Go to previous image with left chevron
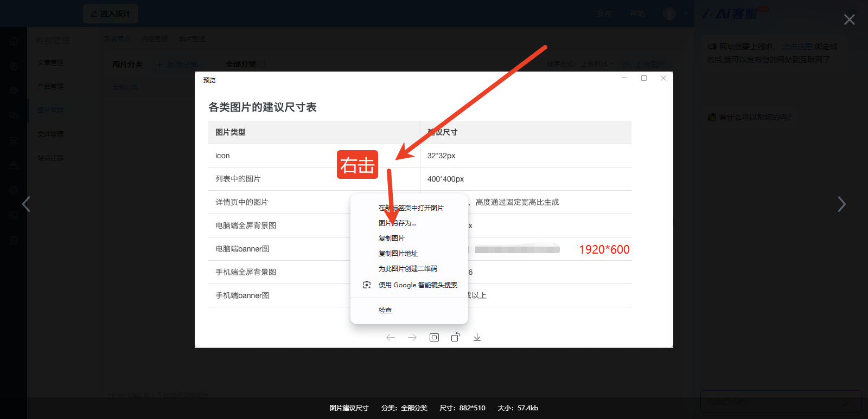 click(26, 204)
